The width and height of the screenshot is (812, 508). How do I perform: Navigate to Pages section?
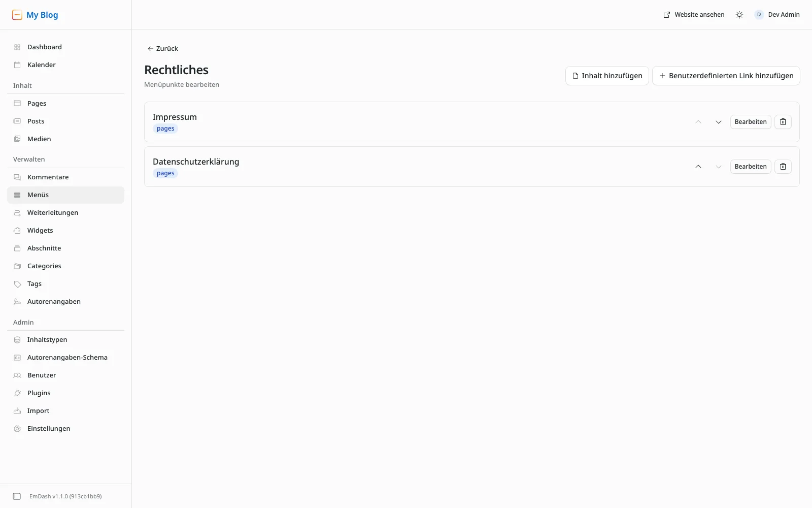(x=66, y=104)
